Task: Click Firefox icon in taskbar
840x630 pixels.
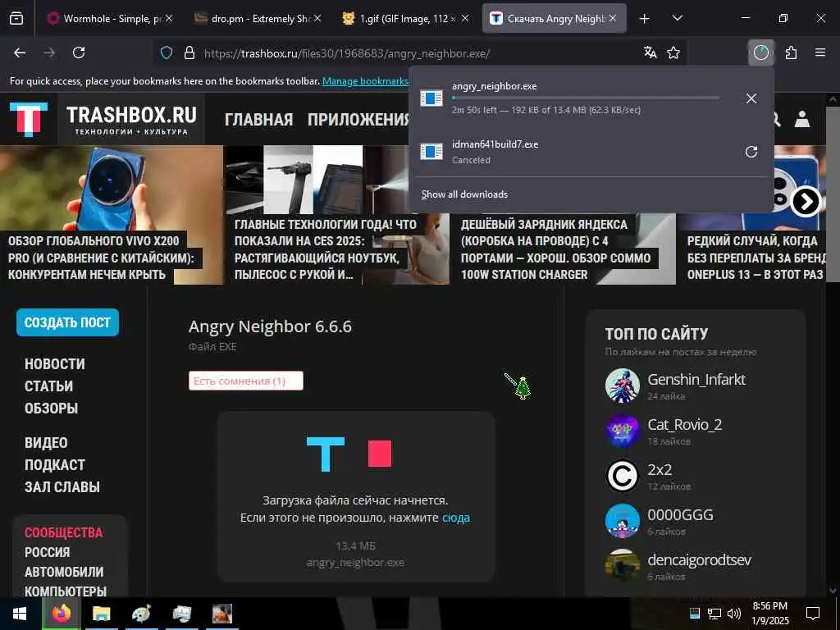Action: 62,614
